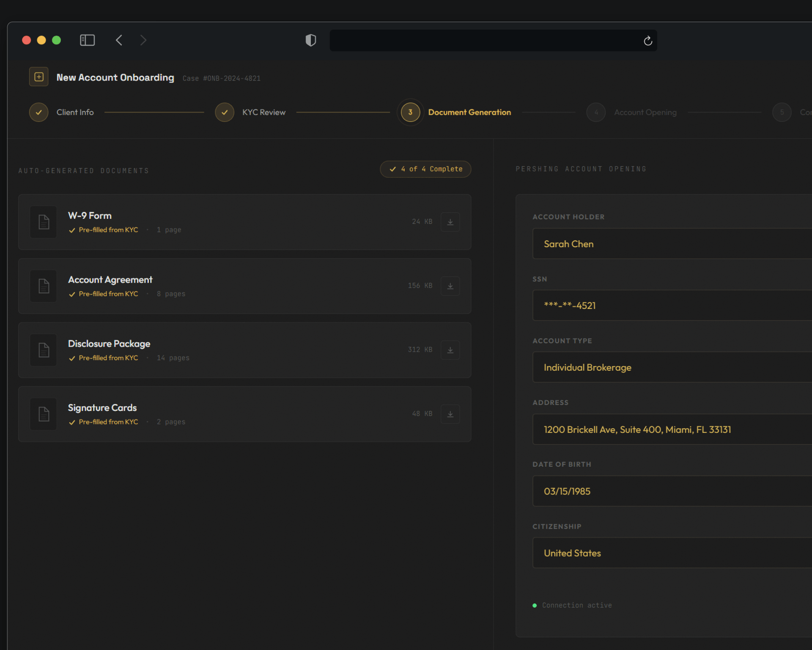Click the New Account Onboarding logo icon

click(38, 77)
